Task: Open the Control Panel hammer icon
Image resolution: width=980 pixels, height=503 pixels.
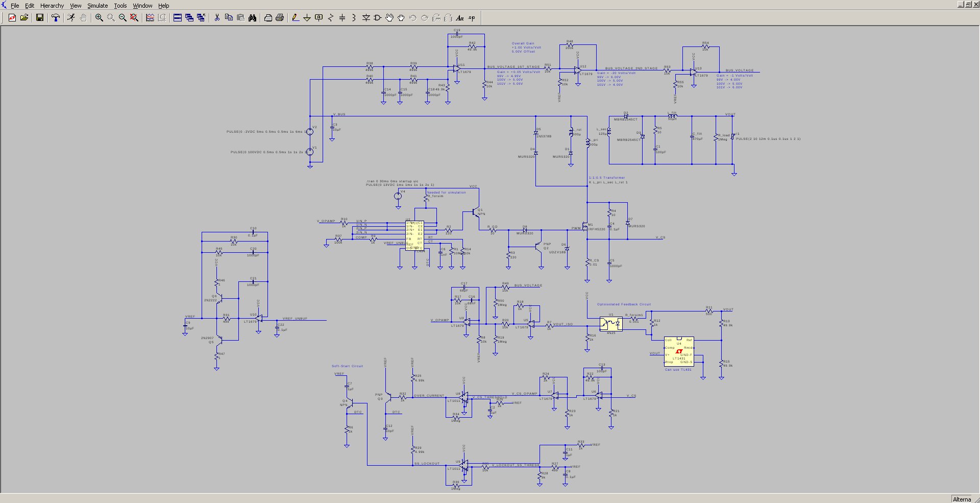Action: [x=56, y=18]
